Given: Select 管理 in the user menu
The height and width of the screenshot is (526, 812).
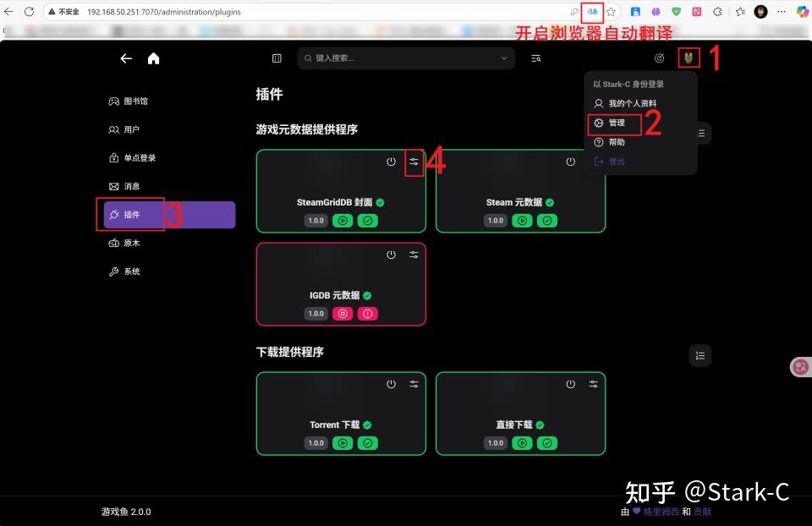Looking at the screenshot, I should (615, 123).
